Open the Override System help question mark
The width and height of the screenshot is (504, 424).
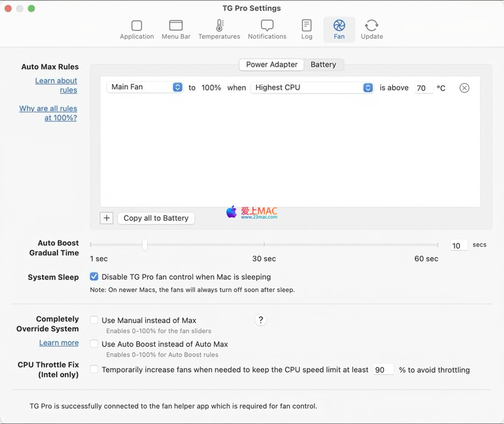point(260,320)
